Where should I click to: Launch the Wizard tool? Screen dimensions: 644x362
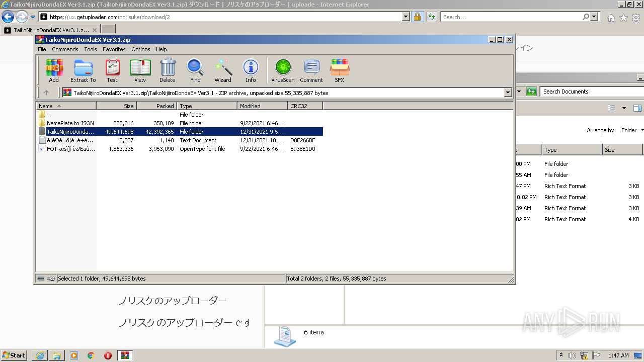pos(223,71)
